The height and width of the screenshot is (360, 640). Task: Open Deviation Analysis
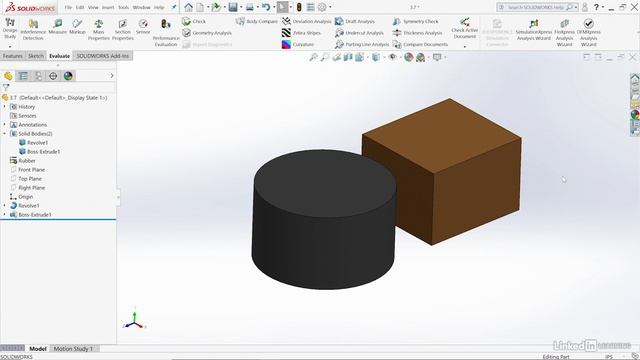(307, 21)
